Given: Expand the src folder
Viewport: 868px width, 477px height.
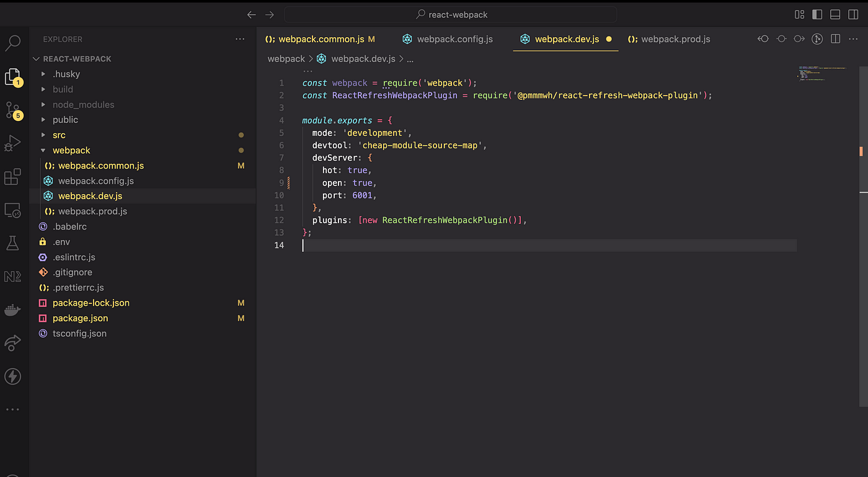Looking at the screenshot, I should (59, 135).
